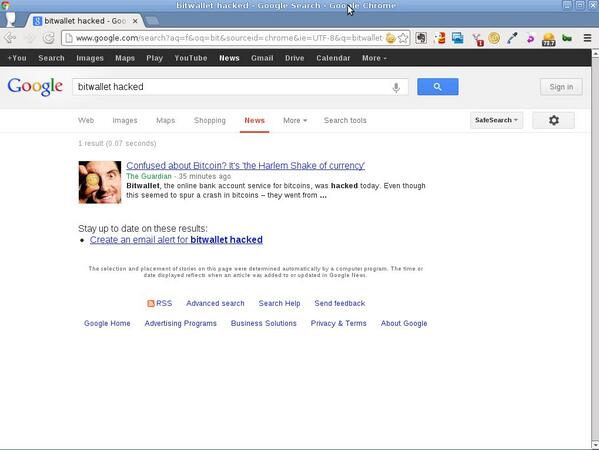Screen dimensions: 599x450
Task: Click the Send feedback link
Action: point(340,303)
